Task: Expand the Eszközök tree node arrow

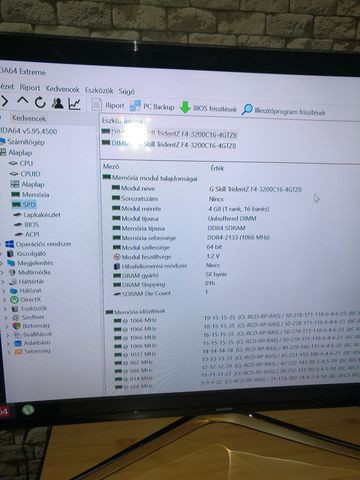Action: tap(5, 309)
